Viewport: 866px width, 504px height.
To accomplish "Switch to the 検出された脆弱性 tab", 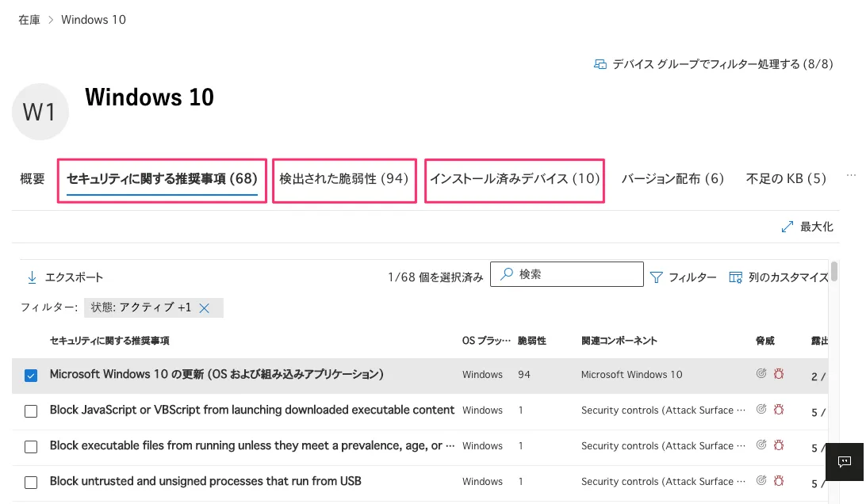I will tap(343, 179).
